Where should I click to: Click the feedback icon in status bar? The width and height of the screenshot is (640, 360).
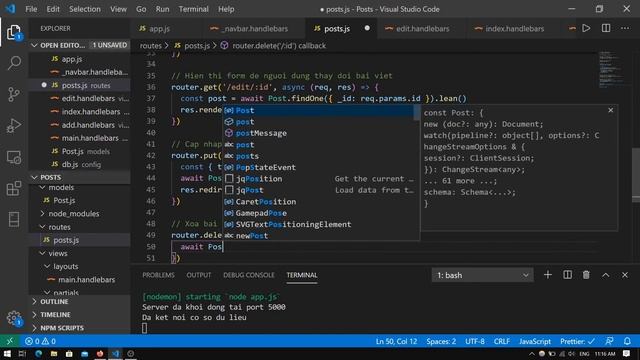(609, 341)
